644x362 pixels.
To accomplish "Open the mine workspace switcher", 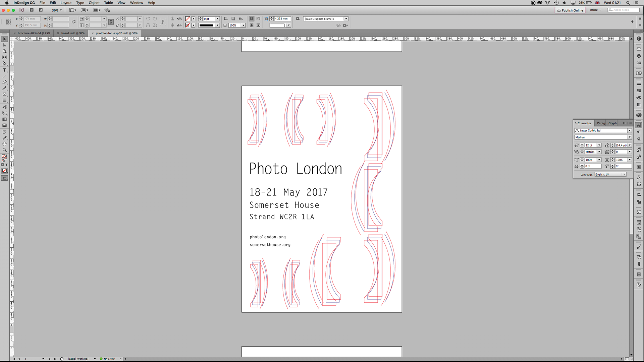I will pos(596,10).
